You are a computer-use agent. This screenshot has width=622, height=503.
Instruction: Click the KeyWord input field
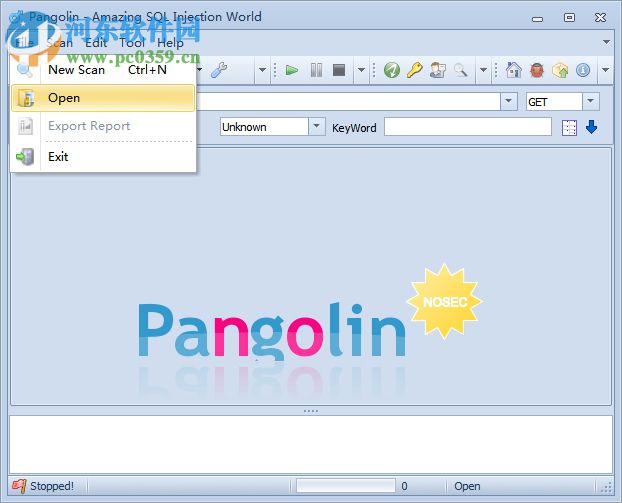[x=468, y=127]
